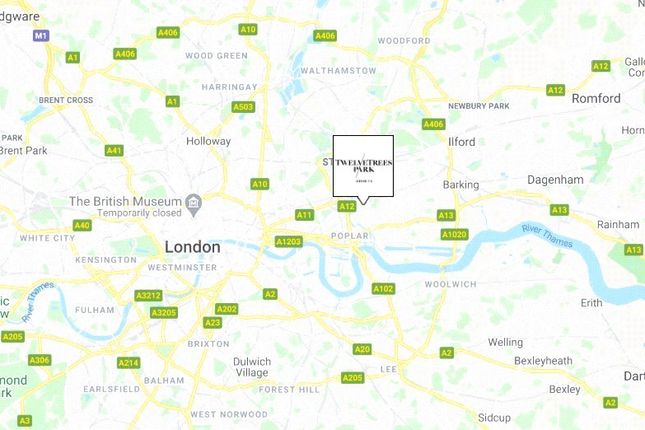Click the Bexleyheath place label

(543, 361)
